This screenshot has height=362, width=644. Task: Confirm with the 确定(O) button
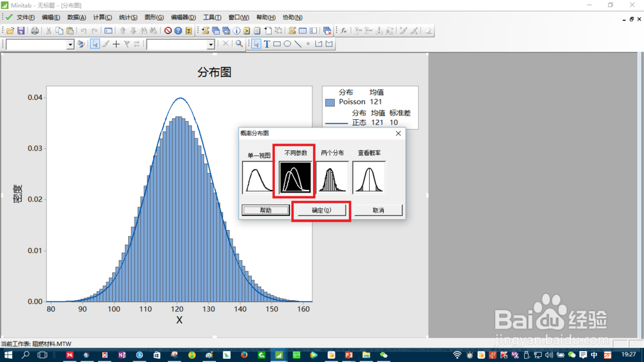pyautogui.click(x=321, y=211)
